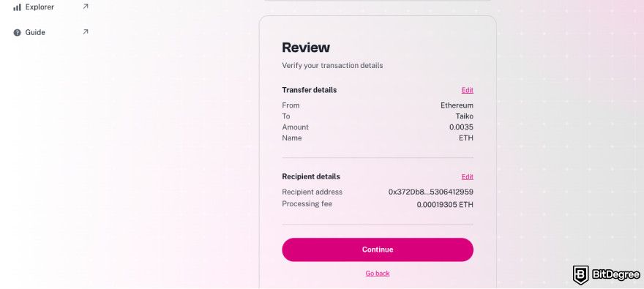644x289 pixels.
Task: Edit the Recipient details section
Action: (x=468, y=176)
